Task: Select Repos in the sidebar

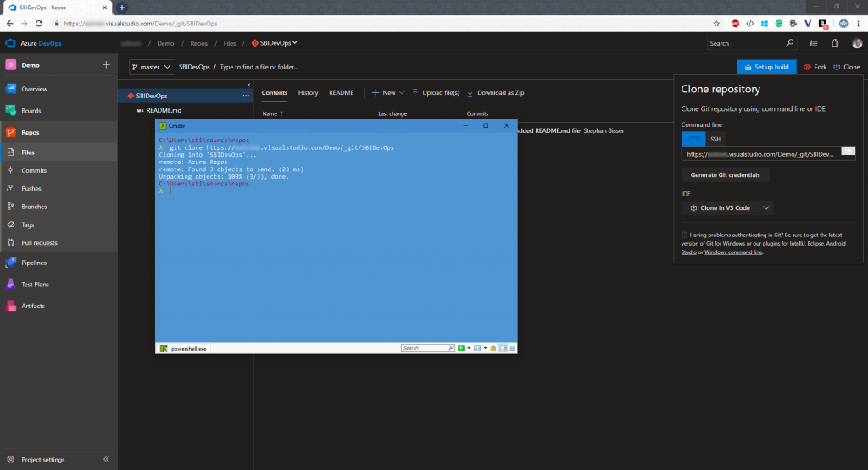Action: [31, 132]
